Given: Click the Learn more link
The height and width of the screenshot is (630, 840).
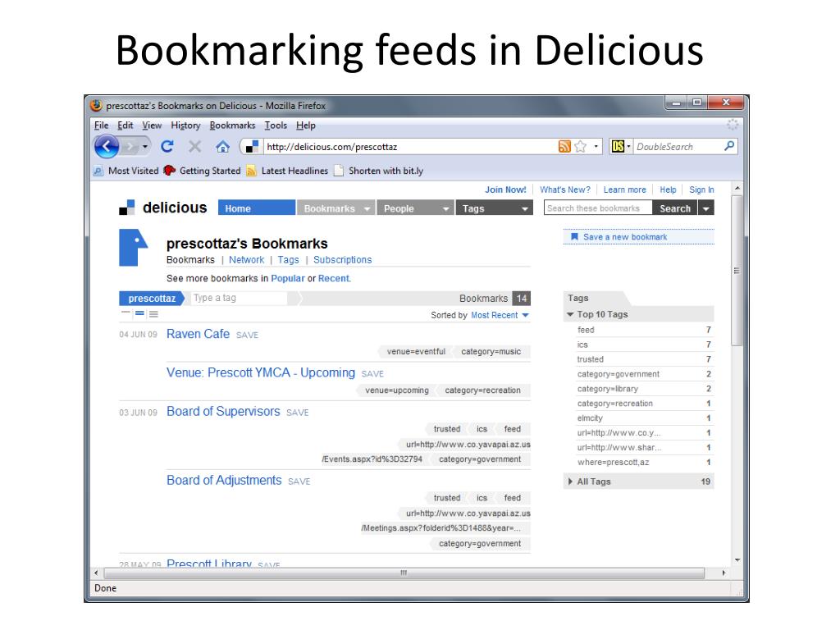Looking at the screenshot, I should click(x=624, y=189).
